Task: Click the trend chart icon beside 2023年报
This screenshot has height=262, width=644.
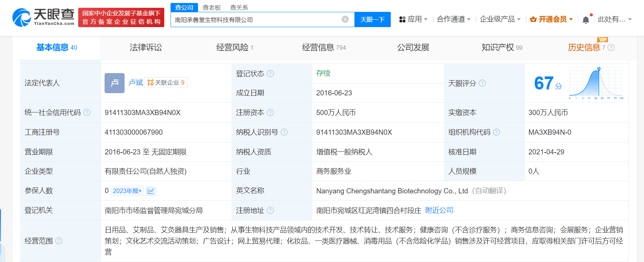Action: 151,191
